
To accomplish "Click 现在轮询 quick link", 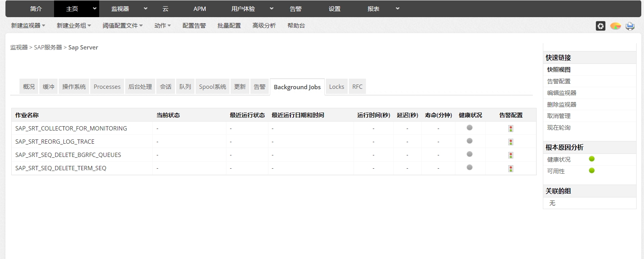I will (x=559, y=128).
